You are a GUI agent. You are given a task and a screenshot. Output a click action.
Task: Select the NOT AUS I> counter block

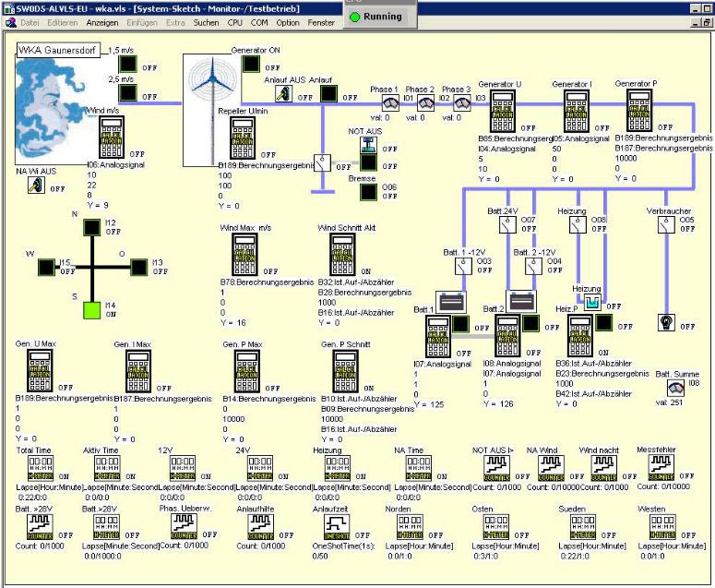click(496, 469)
